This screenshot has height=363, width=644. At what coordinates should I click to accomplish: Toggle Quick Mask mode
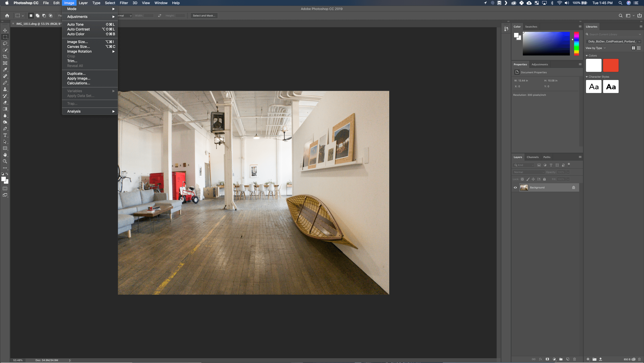pyautogui.click(x=5, y=189)
